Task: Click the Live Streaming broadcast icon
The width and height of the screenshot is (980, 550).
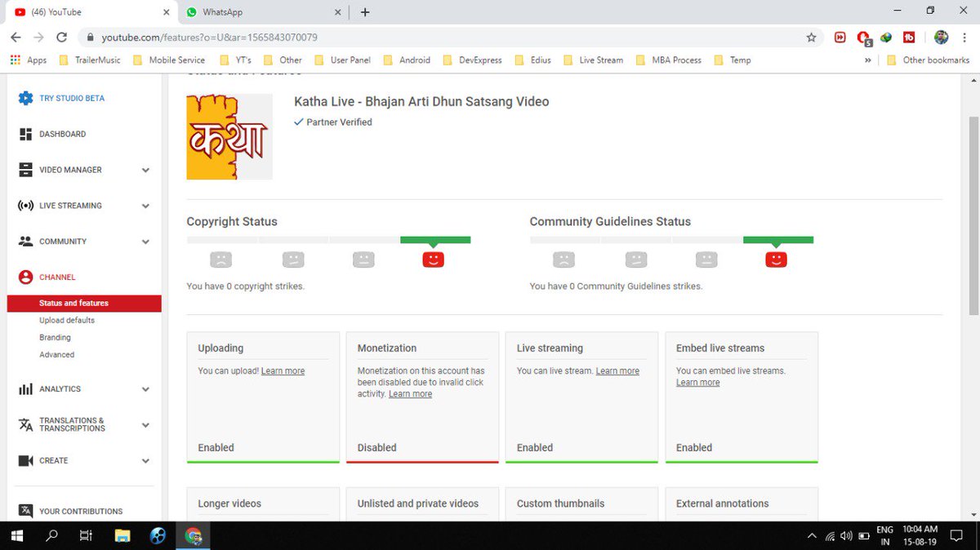Action: tap(25, 206)
